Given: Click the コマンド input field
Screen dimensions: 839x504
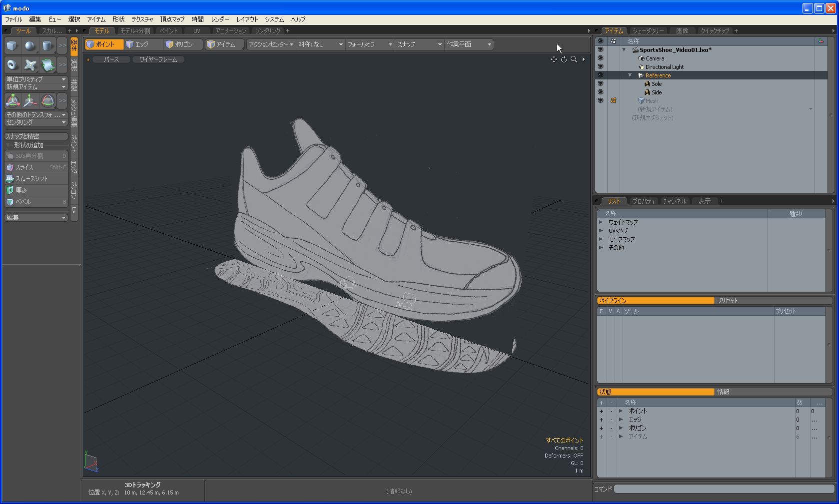Looking at the screenshot, I should coord(723,489).
